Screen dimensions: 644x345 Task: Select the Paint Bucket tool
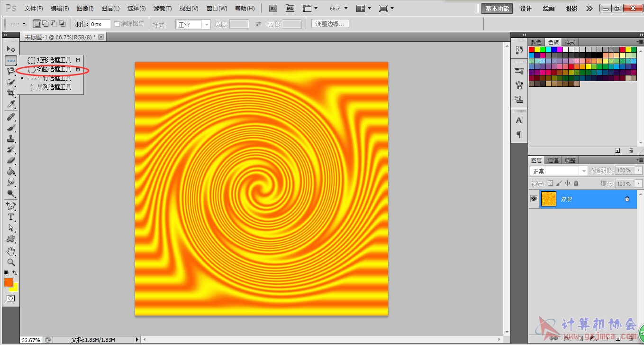tap(11, 171)
